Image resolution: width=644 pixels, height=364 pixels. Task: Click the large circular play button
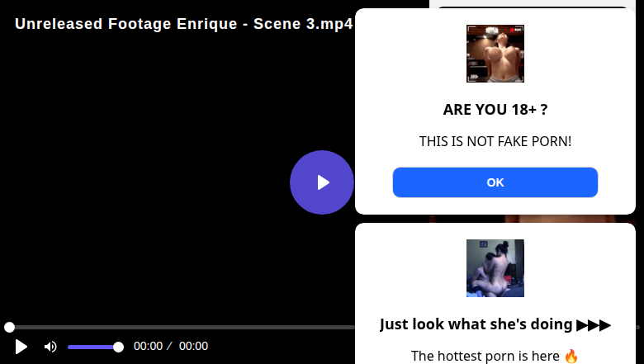coord(322,182)
